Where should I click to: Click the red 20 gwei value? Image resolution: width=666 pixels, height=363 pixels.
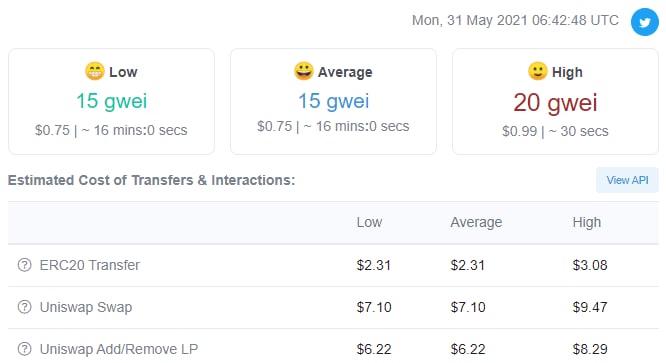click(555, 103)
